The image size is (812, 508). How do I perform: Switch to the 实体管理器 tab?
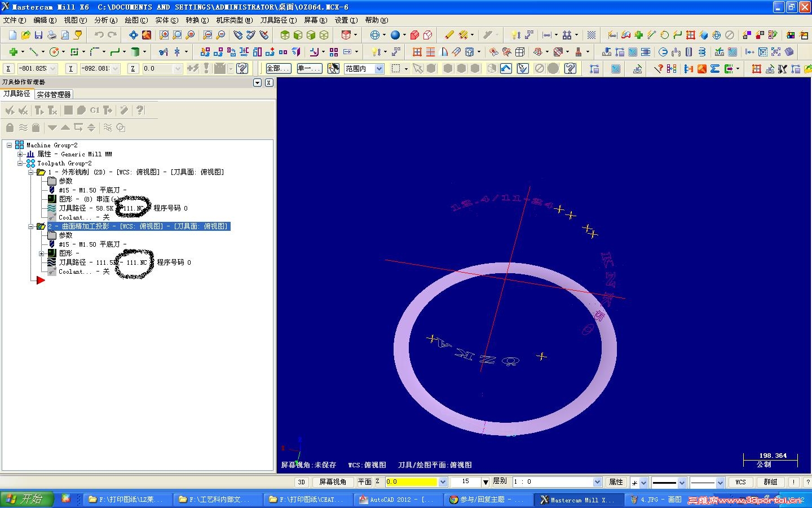[54, 94]
